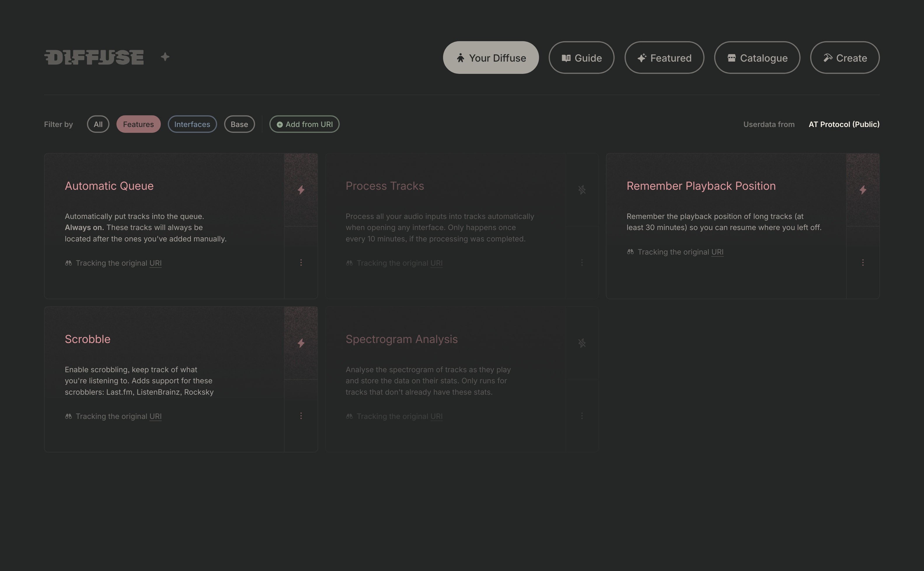Image resolution: width=924 pixels, height=571 pixels.
Task: Click the sparkle icon beside Diffuse logo
Action: [x=165, y=57]
